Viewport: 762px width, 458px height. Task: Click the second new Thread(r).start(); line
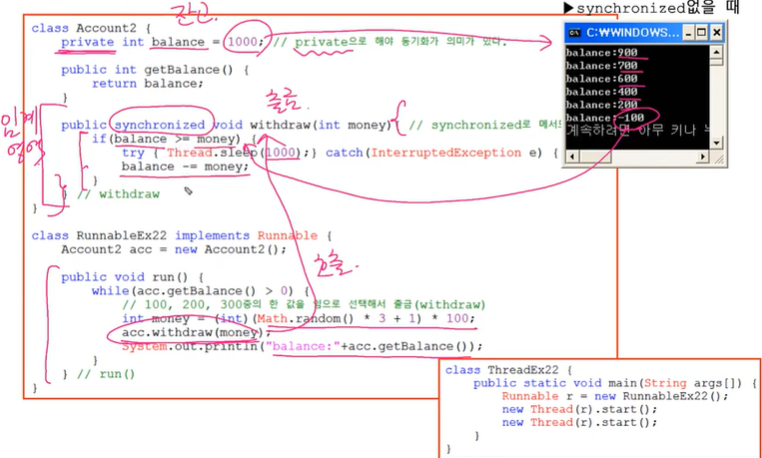coord(579,423)
